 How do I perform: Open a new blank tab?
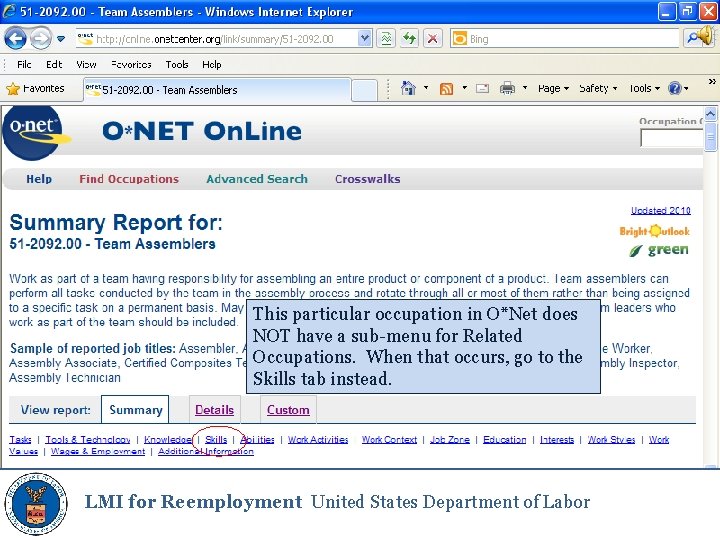coord(365,90)
